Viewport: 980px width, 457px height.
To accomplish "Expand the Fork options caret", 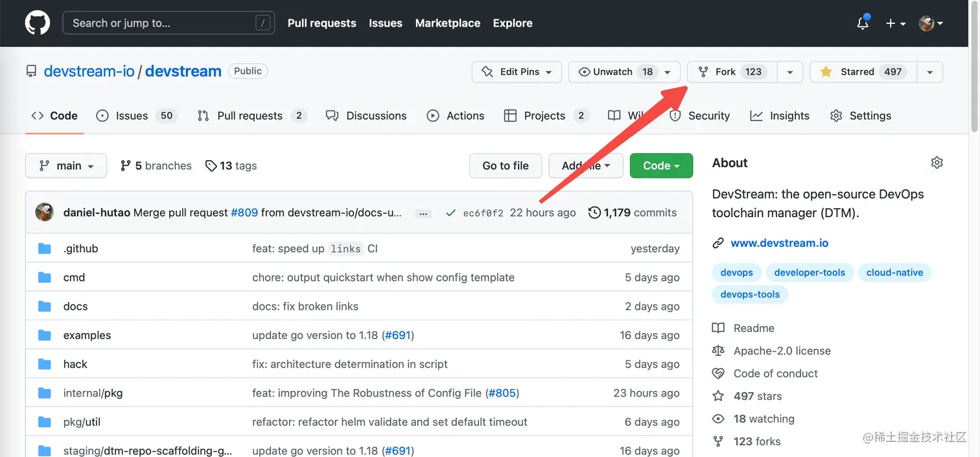I will (790, 72).
